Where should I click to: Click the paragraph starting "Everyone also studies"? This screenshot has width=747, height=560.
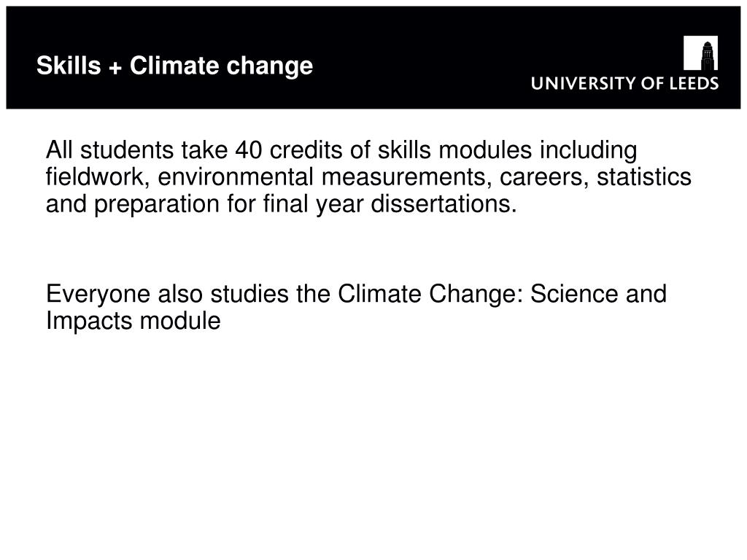pyautogui.click(x=356, y=307)
